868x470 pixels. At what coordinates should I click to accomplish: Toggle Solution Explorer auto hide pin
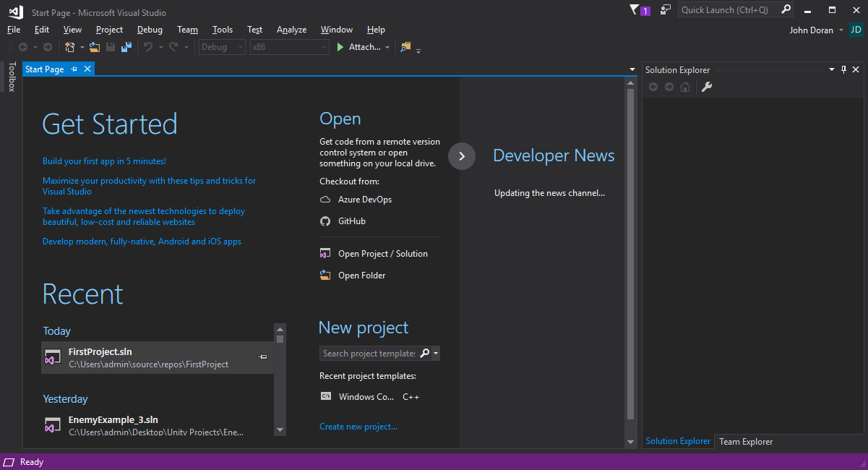(843, 69)
